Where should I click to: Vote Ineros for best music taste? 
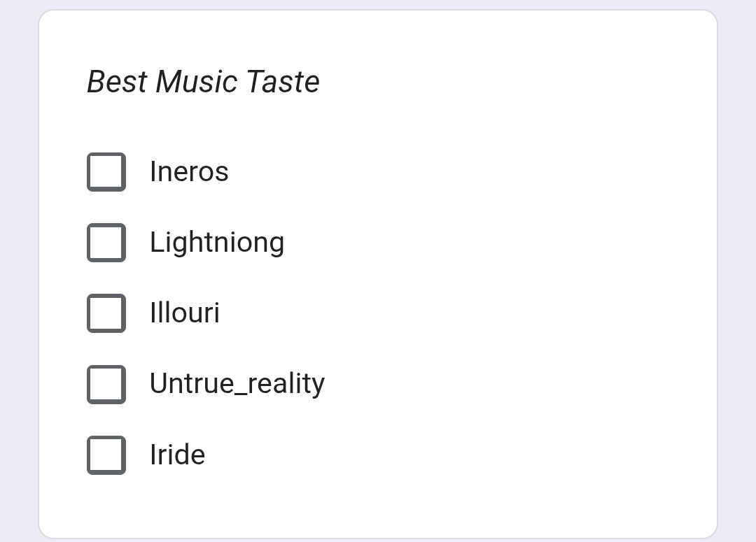click(106, 172)
